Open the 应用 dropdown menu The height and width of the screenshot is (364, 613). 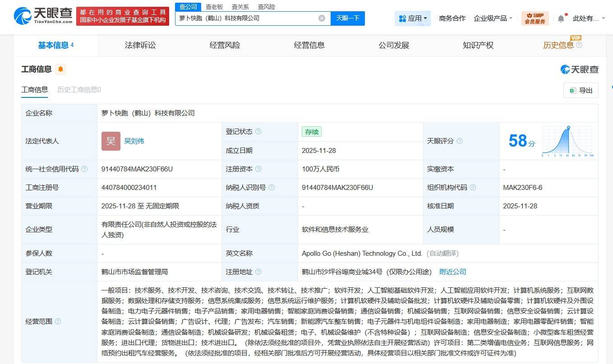point(412,17)
